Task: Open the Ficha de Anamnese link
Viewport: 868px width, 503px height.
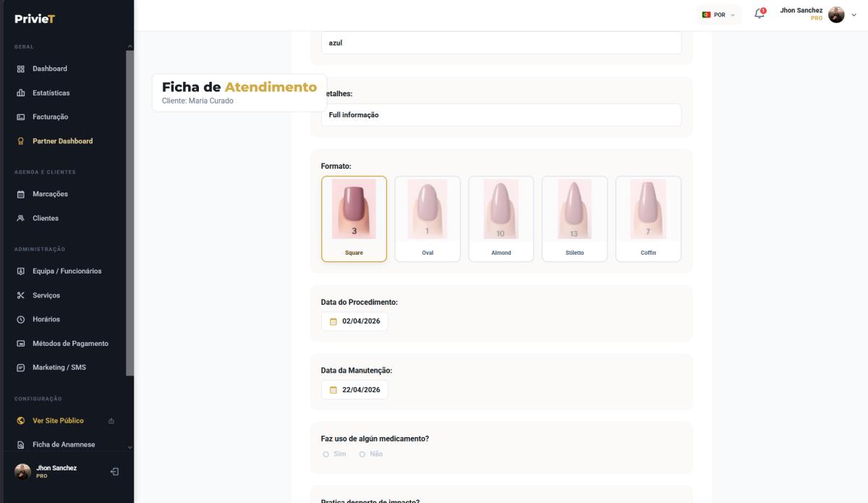Action: click(63, 444)
